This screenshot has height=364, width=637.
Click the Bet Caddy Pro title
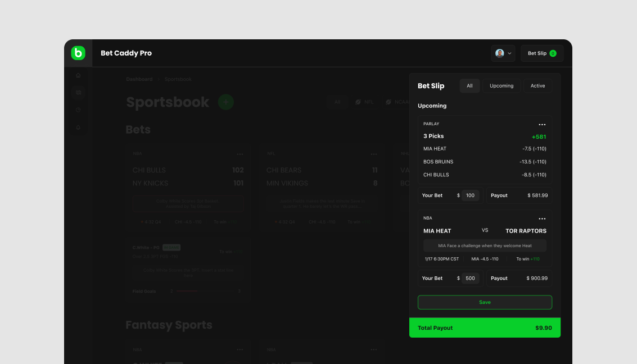click(x=126, y=53)
